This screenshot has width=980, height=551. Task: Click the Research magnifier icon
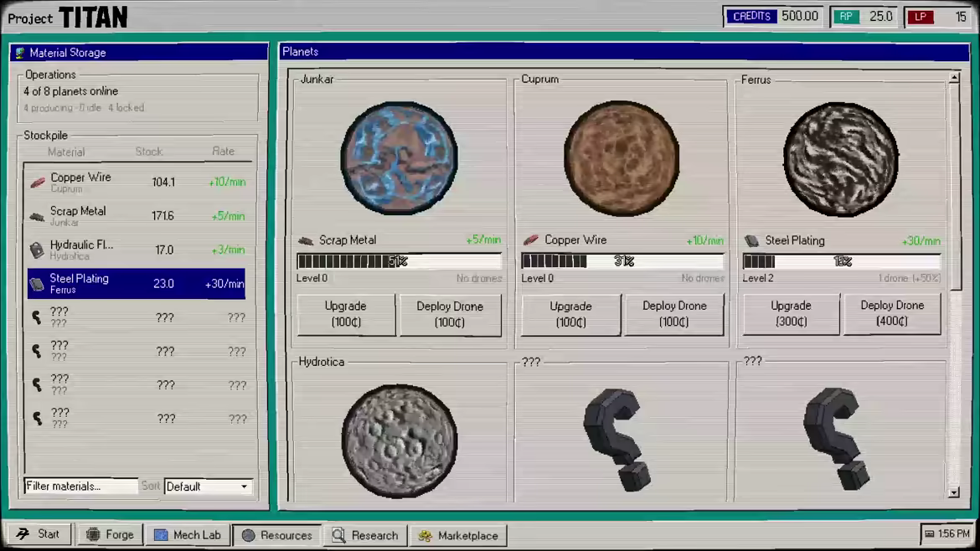[x=338, y=535]
